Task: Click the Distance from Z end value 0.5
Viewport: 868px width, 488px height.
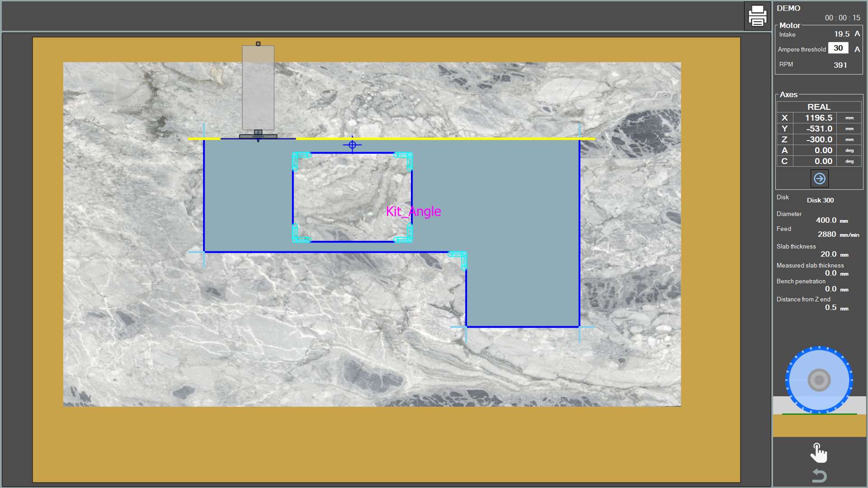Action: tap(830, 307)
